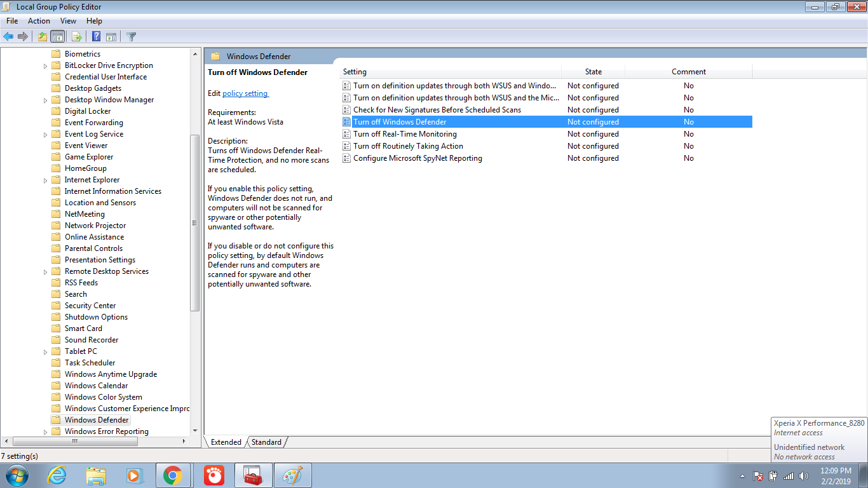Switch to the Standard tab
The width and height of the screenshot is (868, 488).
click(x=266, y=442)
